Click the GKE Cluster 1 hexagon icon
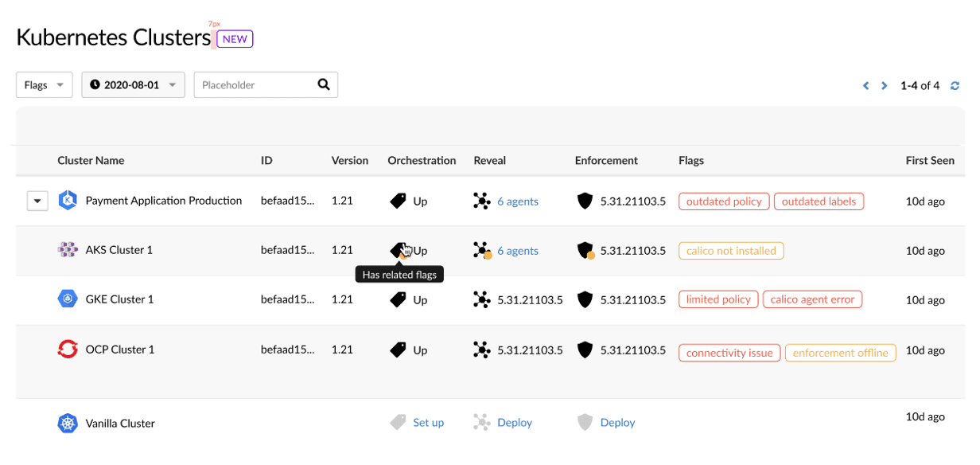980x465 pixels. click(68, 299)
